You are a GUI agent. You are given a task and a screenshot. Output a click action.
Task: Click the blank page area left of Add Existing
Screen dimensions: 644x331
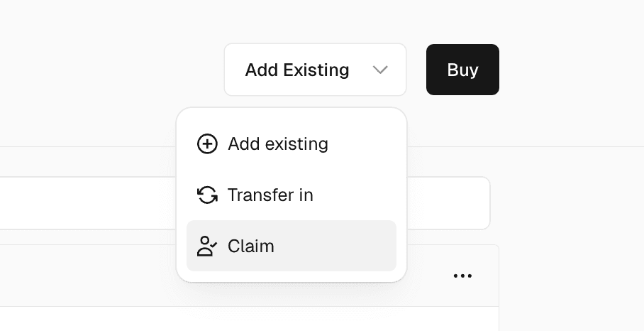pos(106,70)
